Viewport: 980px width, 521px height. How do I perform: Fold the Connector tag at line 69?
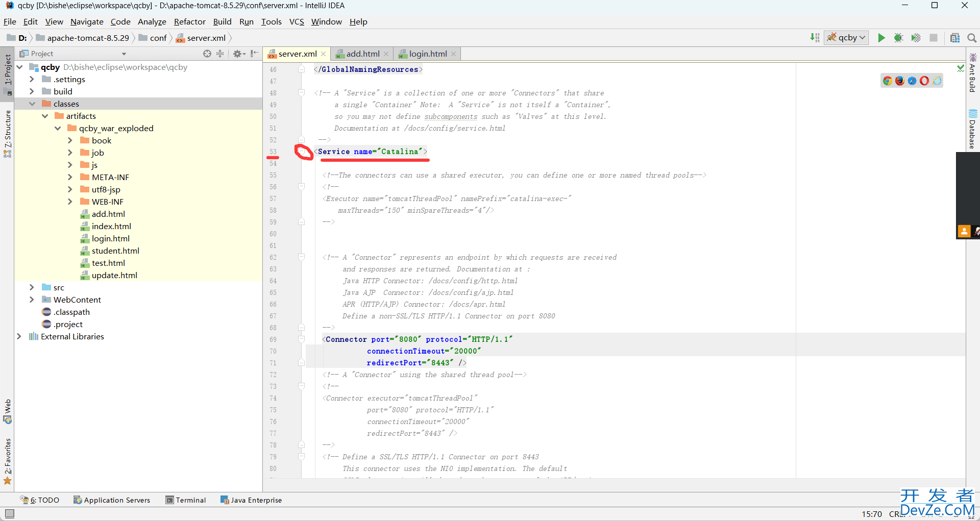pos(301,339)
